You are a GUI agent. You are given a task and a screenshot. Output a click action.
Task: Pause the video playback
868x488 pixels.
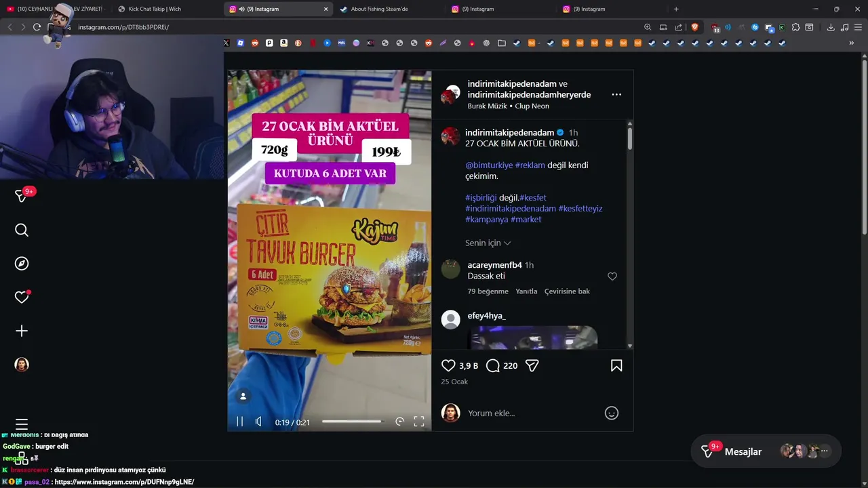(x=239, y=422)
